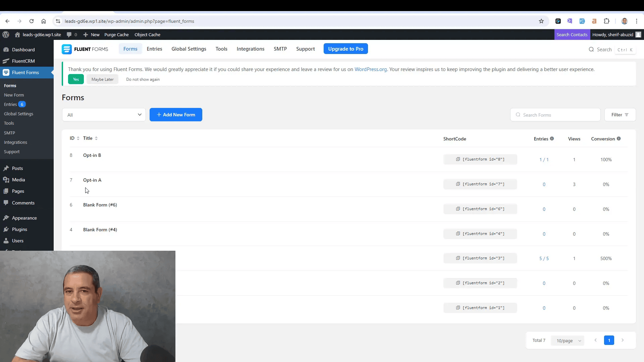
Task: Click the Entries count icon for Opt-in B
Action: [x=544, y=159]
